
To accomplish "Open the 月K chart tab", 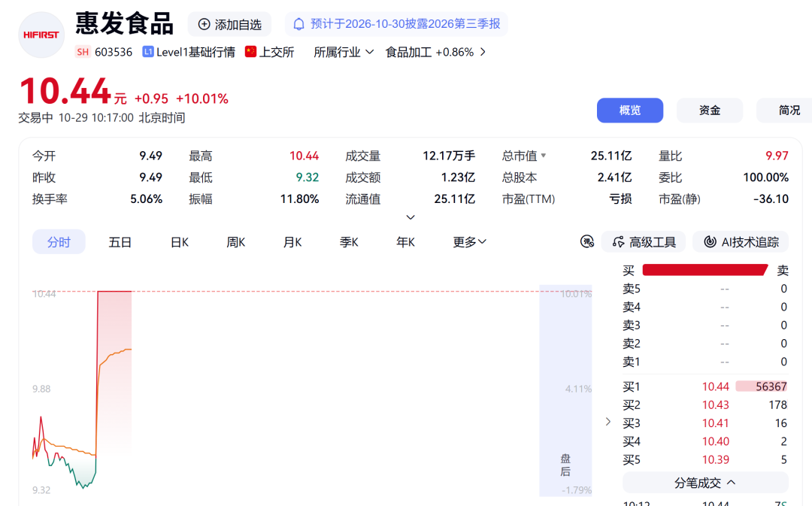I will (x=292, y=242).
